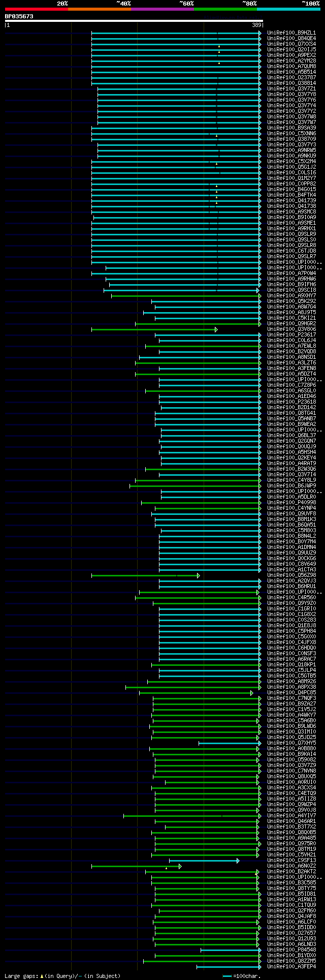Open hit label UniRef100_C6TJD8
Screen dimensions: 325x980
pos(291,251)
